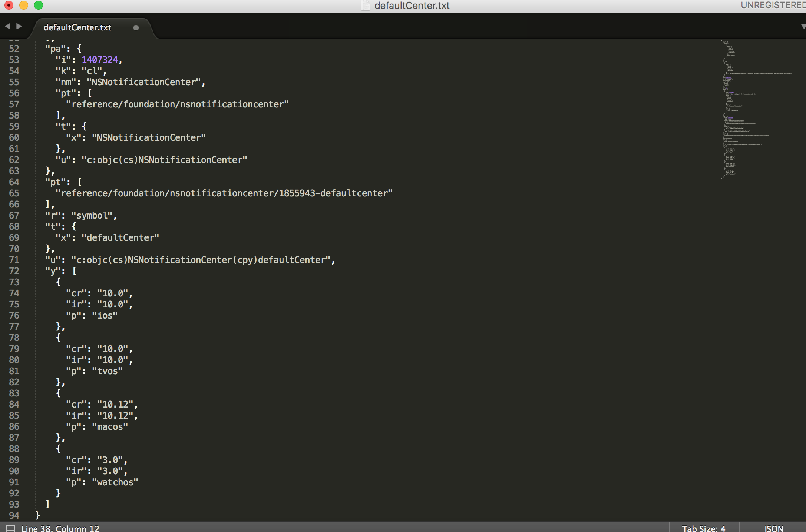Click the "symbol" value on line 67

point(92,215)
